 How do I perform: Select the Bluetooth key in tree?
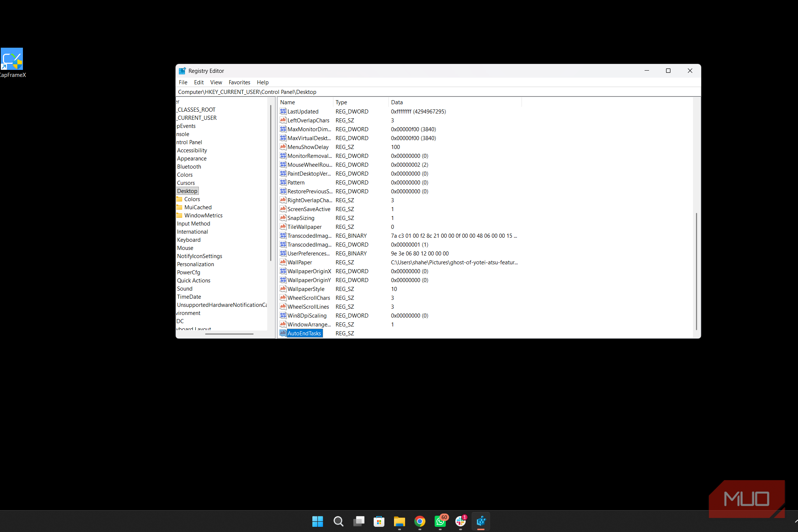pos(189,167)
